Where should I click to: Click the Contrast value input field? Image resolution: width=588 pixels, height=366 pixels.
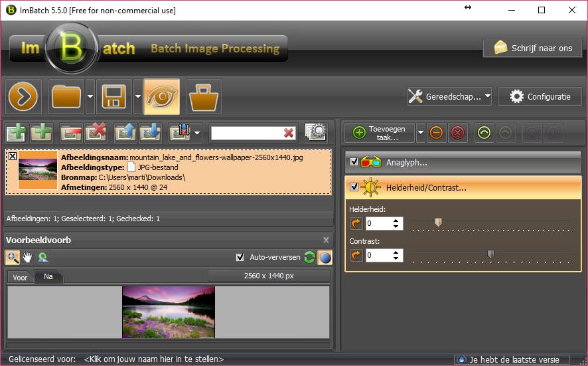(x=379, y=255)
